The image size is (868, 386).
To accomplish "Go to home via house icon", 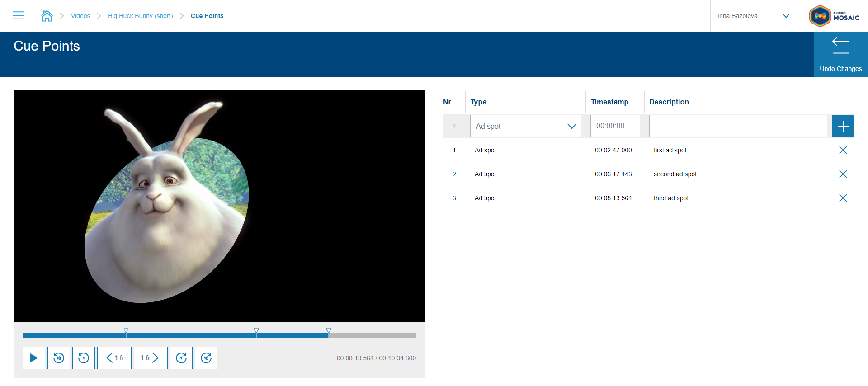I will click(47, 16).
